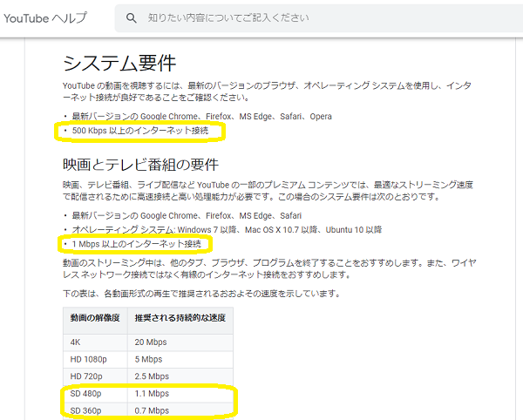Click the bullet listing Chrome, Firefox, MS Edge, Safari only
This screenshot has height=420, width=523.
click(187, 216)
